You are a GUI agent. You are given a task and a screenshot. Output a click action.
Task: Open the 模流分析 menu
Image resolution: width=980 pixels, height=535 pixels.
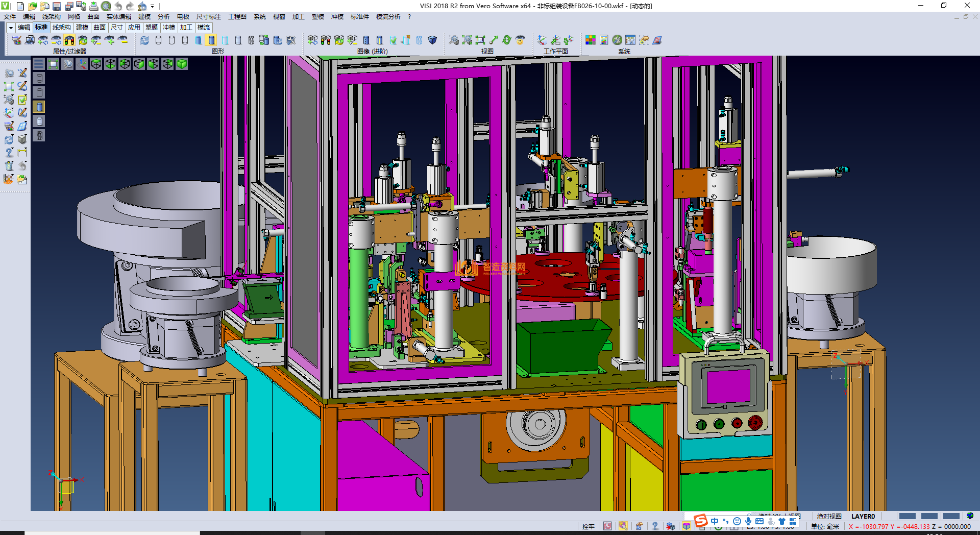pyautogui.click(x=388, y=17)
